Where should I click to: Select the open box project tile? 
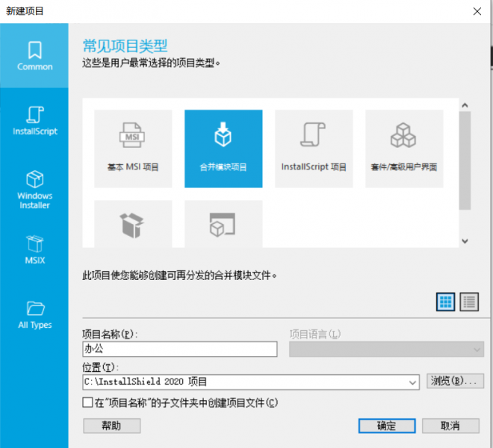tap(133, 224)
